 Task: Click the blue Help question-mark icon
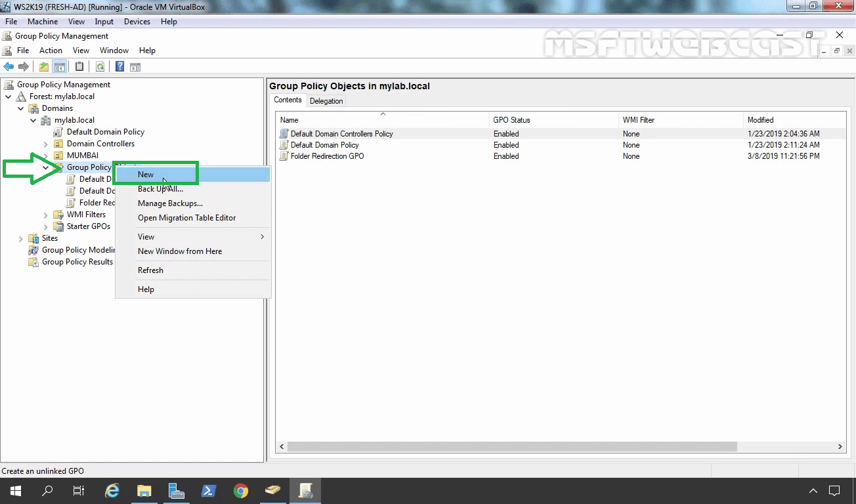point(120,66)
